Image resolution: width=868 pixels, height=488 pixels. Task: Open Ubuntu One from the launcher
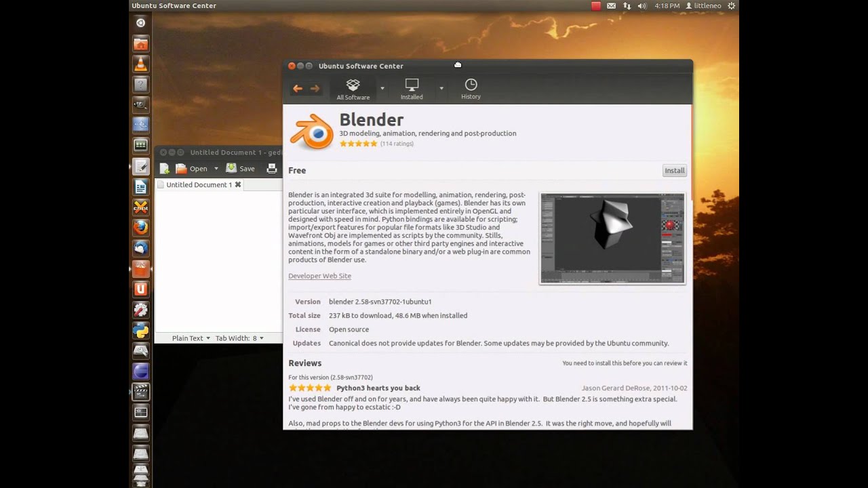pos(140,289)
